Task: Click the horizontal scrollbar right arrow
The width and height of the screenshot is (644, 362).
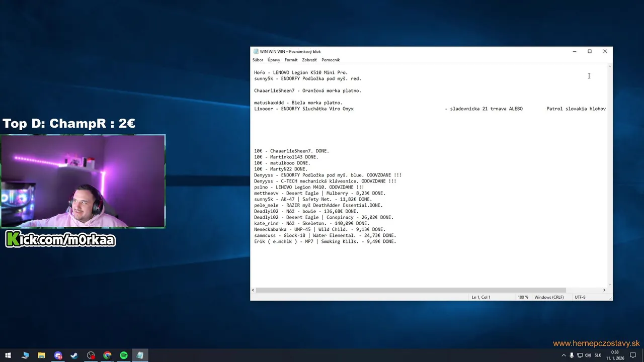Action: 604,290
